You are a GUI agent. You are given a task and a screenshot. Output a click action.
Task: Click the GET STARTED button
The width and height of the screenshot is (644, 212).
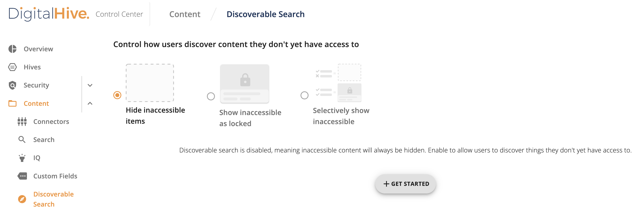tap(406, 184)
